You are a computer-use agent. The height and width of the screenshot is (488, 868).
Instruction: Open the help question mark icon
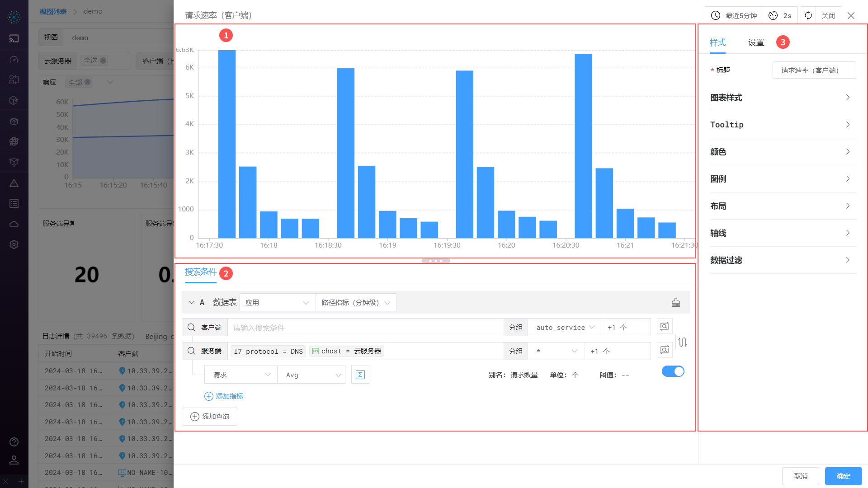click(x=14, y=442)
